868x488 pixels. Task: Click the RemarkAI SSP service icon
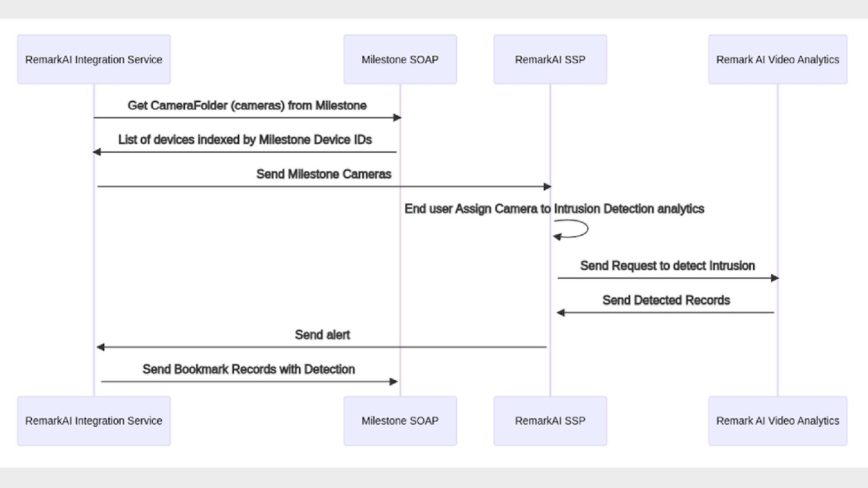[548, 60]
